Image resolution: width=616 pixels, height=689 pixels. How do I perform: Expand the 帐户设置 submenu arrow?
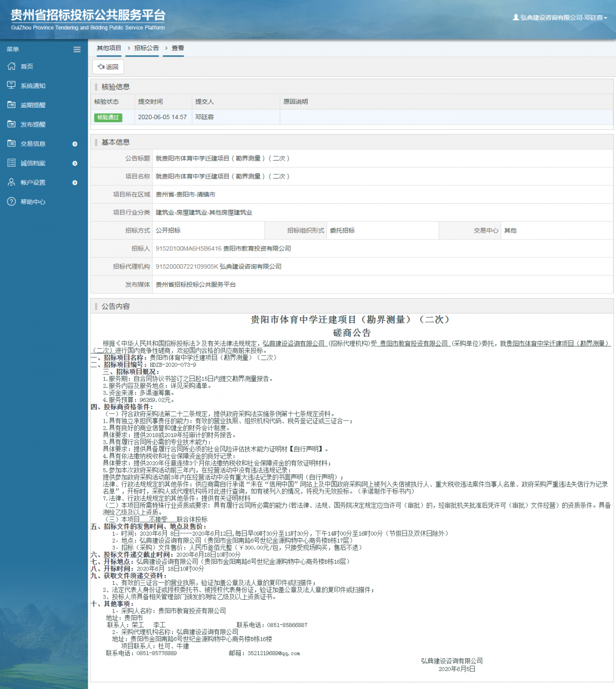click(75, 183)
